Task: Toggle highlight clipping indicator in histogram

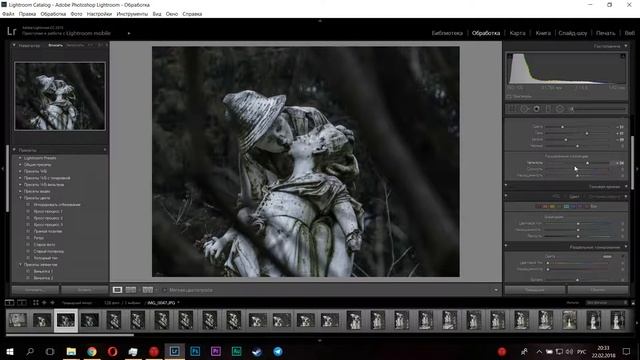Action: (x=623, y=56)
